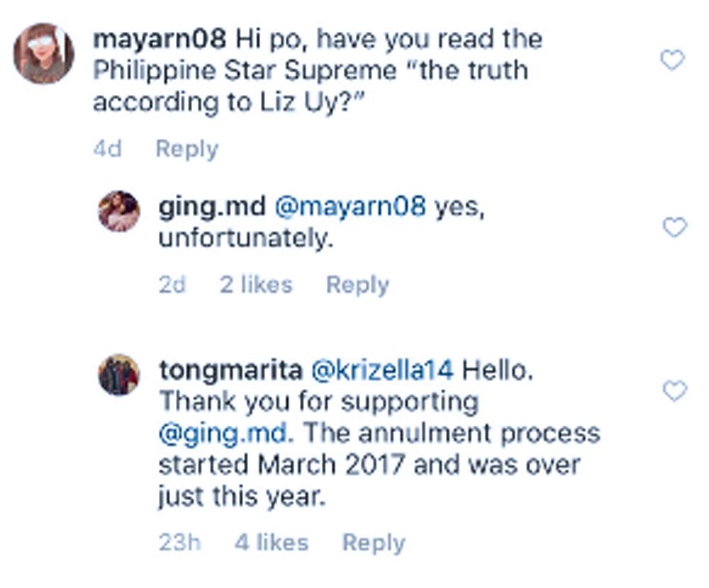View tongmarita's profile photo
Screen dimensions: 709x588
[x=118, y=375]
